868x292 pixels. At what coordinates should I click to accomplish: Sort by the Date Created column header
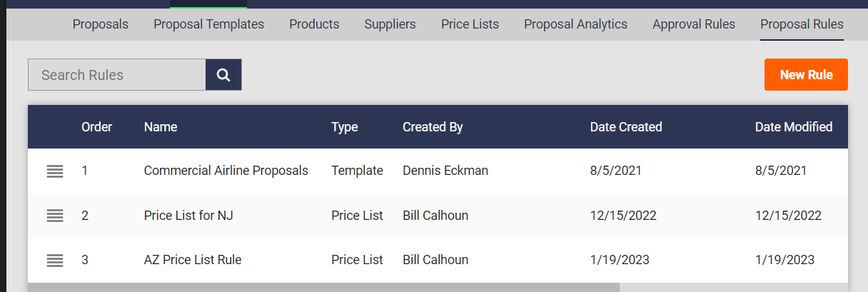(626, 127)
